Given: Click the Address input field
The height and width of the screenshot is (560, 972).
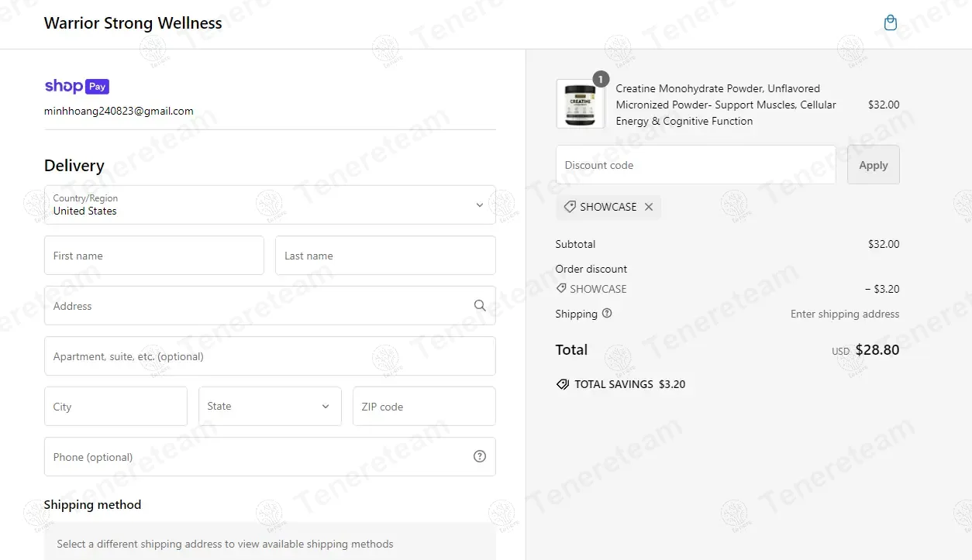Looking at the screenshot, I should tap(256, 306).
